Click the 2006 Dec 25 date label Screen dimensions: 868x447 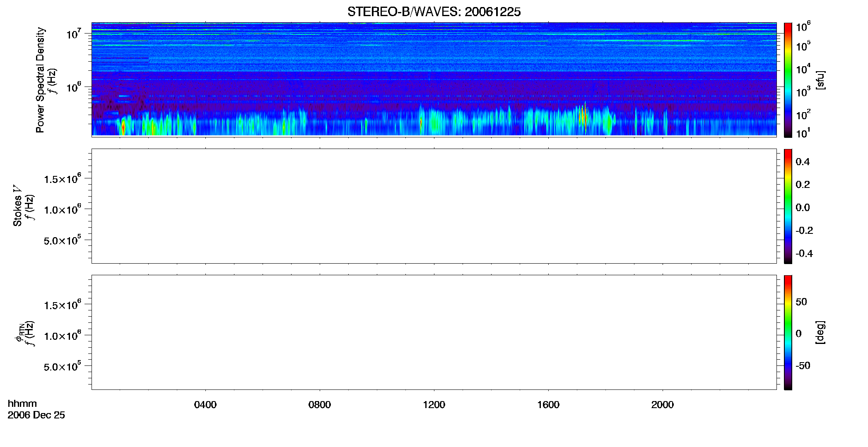click(x=36, y=415)
